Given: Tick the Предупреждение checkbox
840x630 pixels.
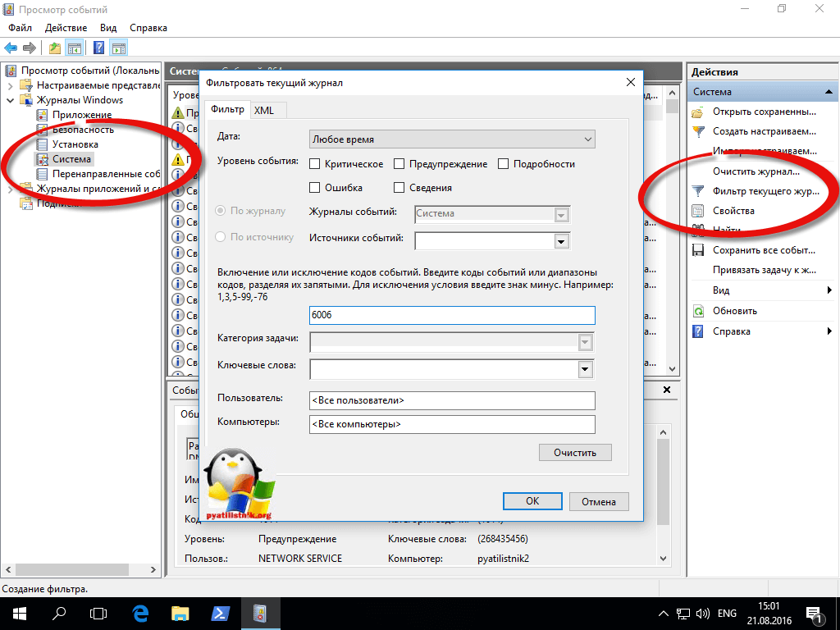Looking at the screenshot, I should point(399,164).
